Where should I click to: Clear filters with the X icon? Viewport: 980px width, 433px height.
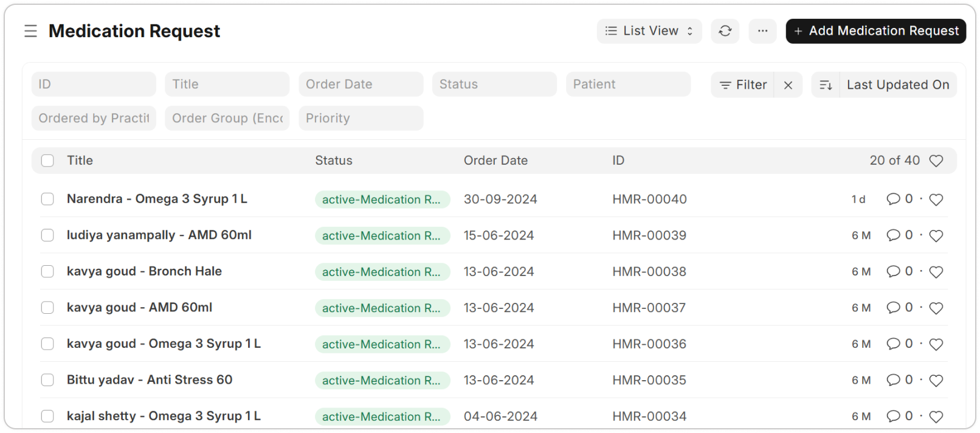[x=788, y=85]
